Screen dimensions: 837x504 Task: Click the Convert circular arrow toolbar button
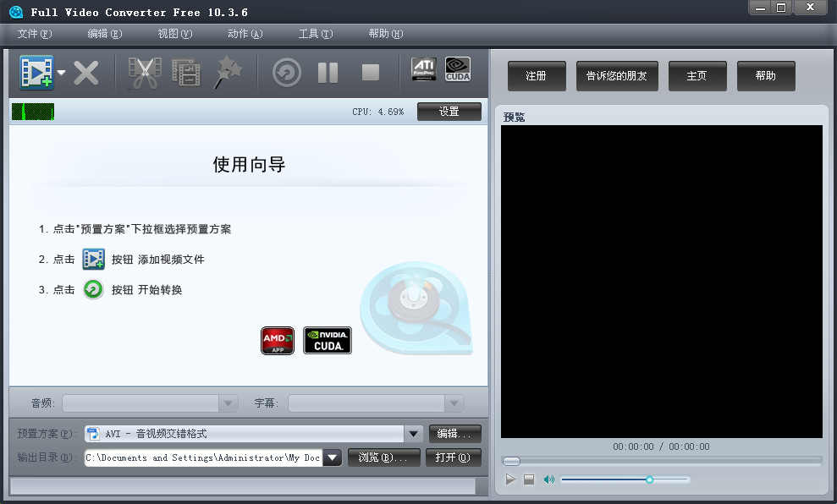287,73
